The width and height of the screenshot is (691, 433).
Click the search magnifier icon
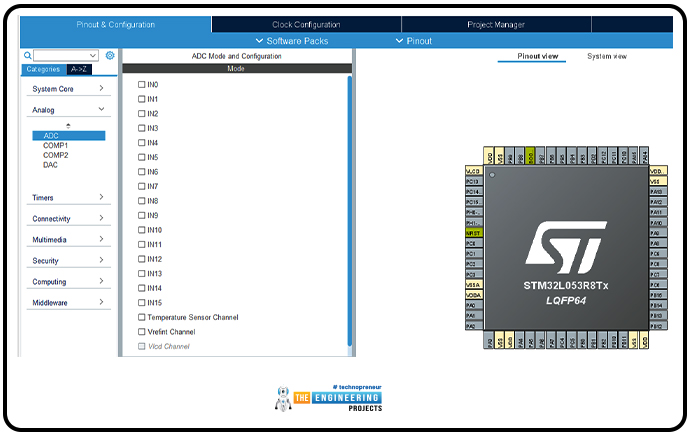[x=27, y=56]
